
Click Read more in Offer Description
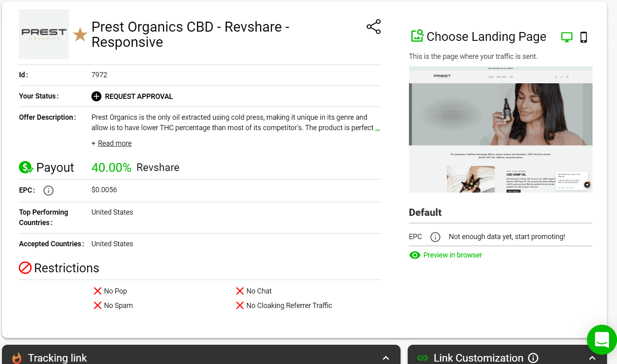coord(115,143)
